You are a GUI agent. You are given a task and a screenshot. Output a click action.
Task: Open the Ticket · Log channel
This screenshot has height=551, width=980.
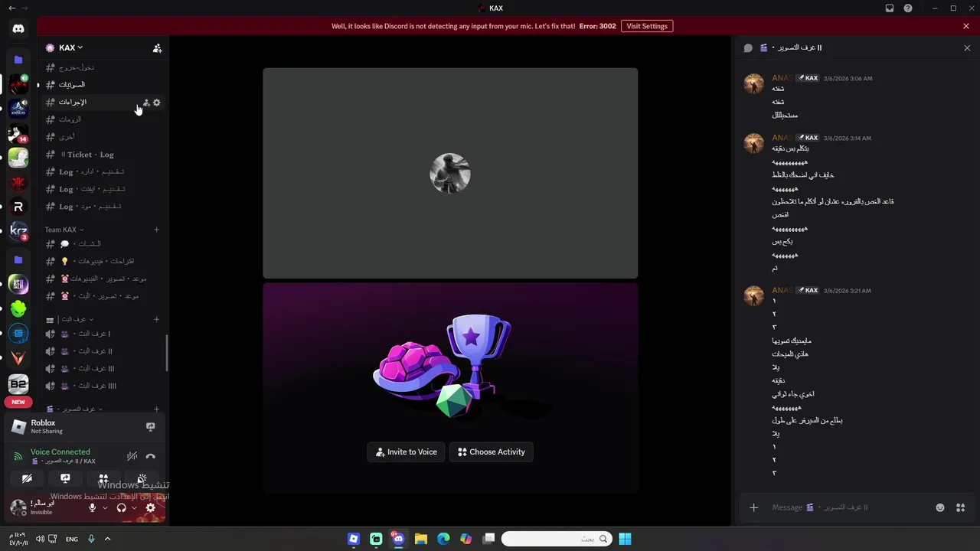[103, 155]
